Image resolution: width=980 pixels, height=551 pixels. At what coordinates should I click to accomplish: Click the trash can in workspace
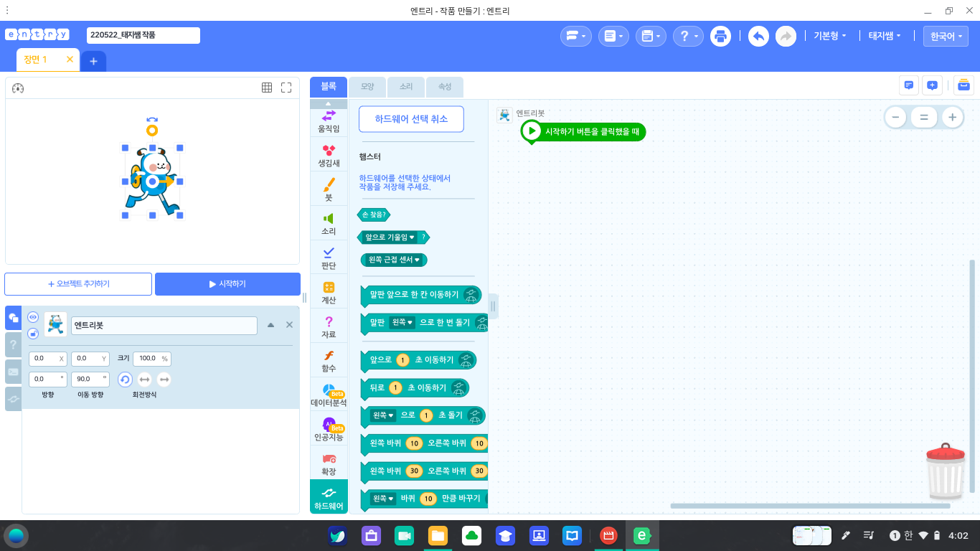[x=946, y=471]
